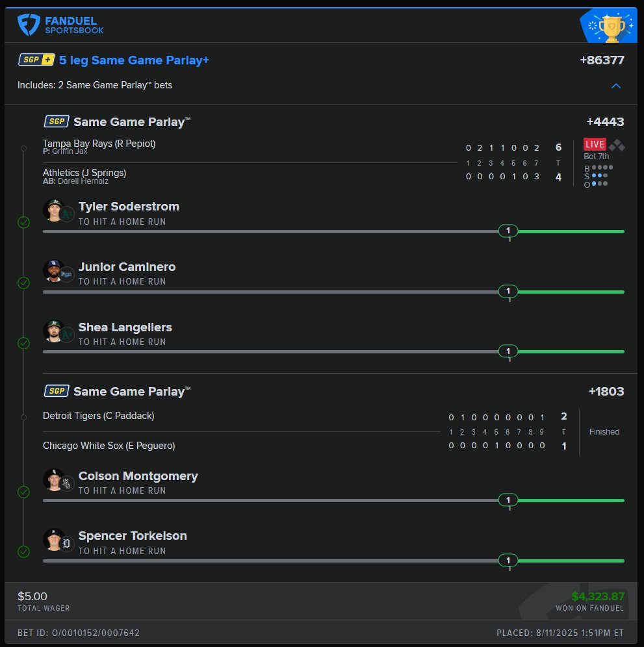Image resolution: width=644 pixels, height=647 pixels.
Task: Click the first Same Game Parlay SGP badge
Action: (57, 121)
